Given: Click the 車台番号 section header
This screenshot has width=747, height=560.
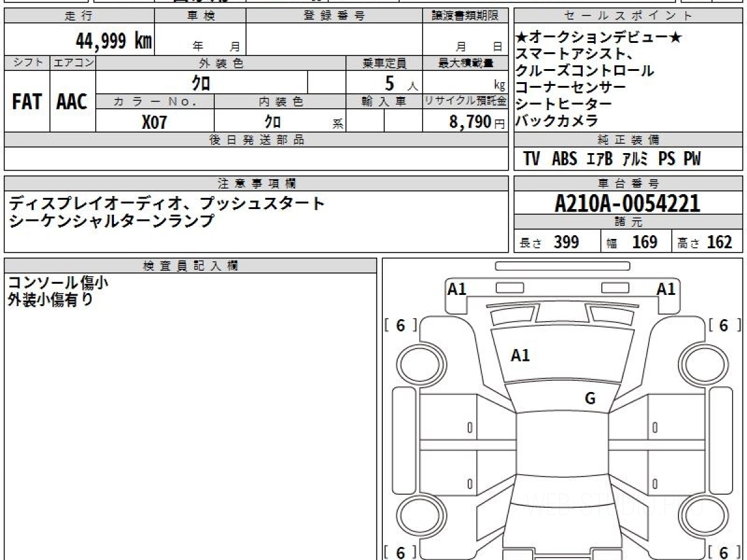Looking at the screenshot, I should [x=629, y=184].
